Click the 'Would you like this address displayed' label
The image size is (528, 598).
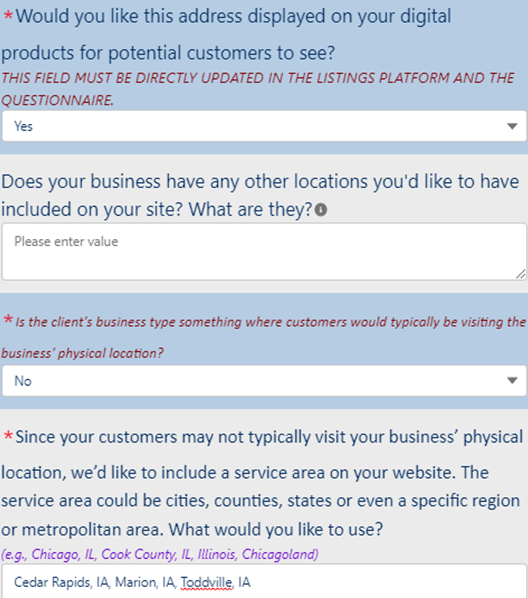click(226, 34)
